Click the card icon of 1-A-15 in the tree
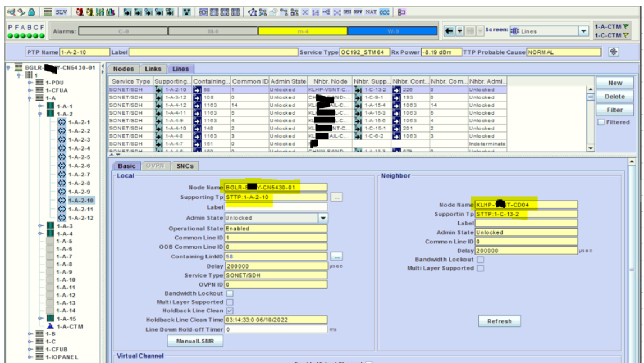644x363 pixels. coord(51,318)
